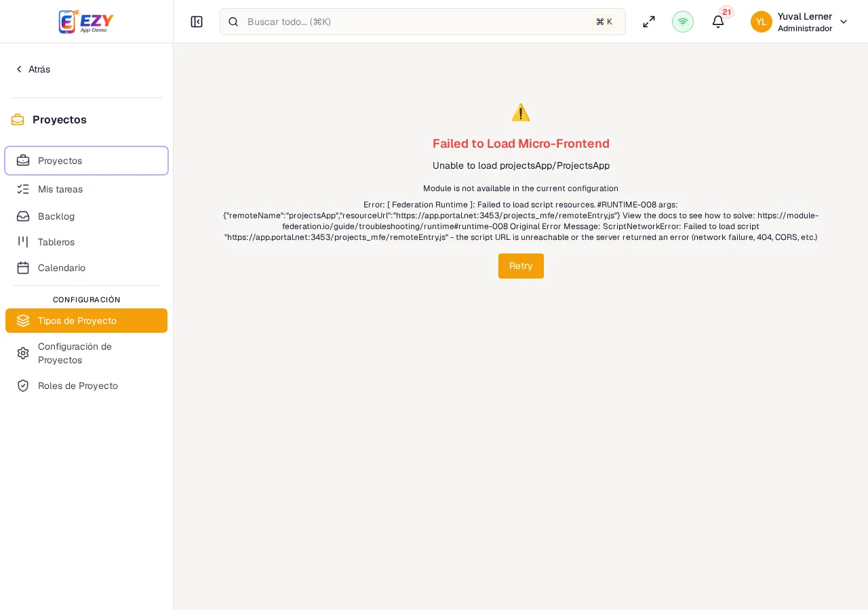Open notifications bell icon
Screen dimensions: 868x610
pos(718,22)
